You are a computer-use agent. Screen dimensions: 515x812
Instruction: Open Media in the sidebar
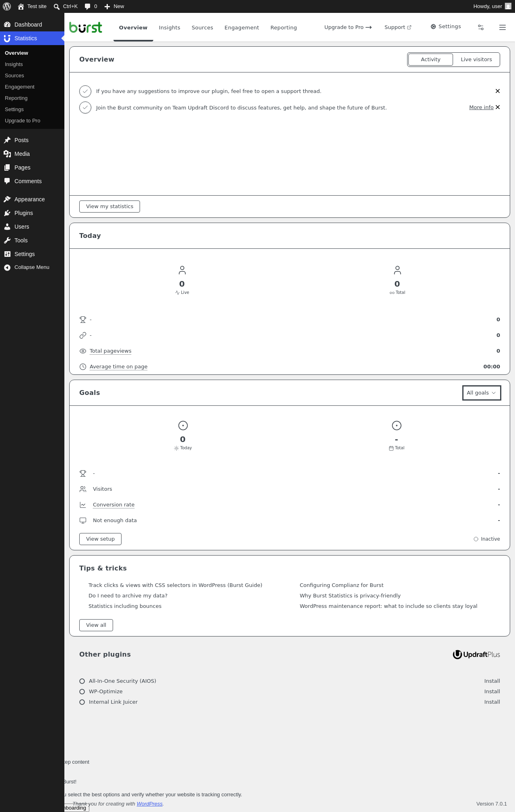click(x=32, y=154)
